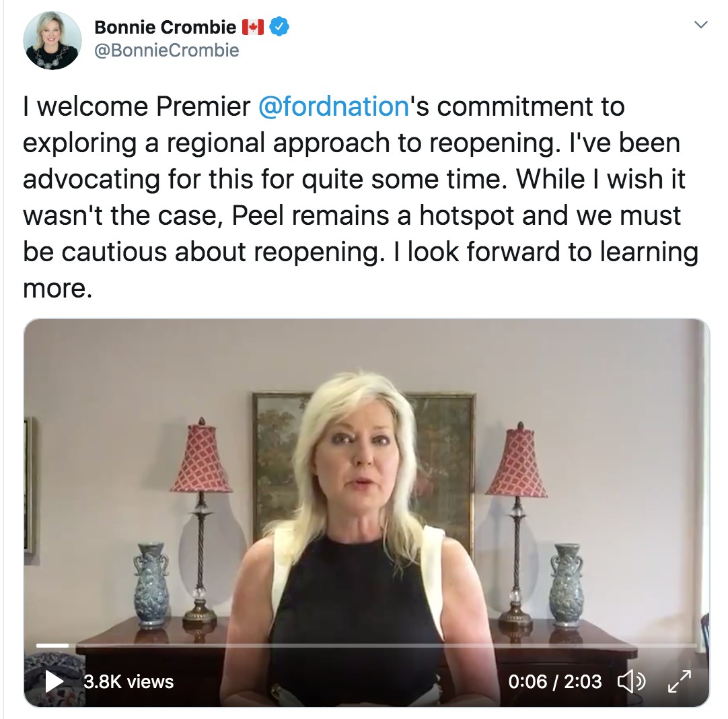Click the played portion of the progress bar
The height and width of the screenshot is (719, 728).
(x=52, y=645)
